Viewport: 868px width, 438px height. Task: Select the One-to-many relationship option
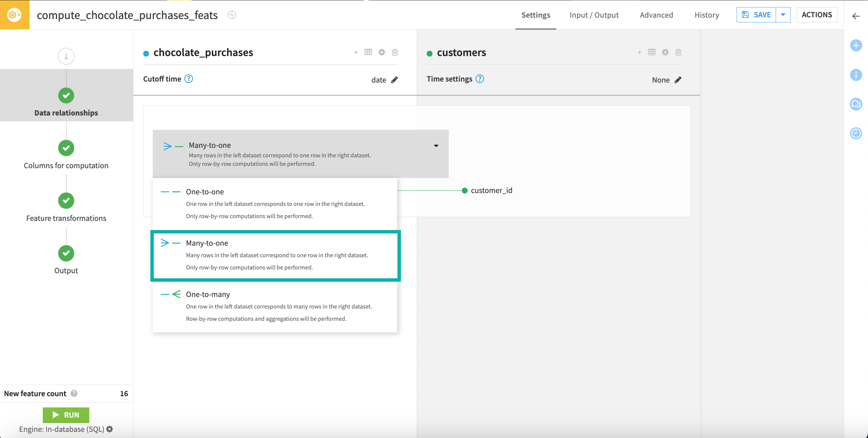[275, 305]
